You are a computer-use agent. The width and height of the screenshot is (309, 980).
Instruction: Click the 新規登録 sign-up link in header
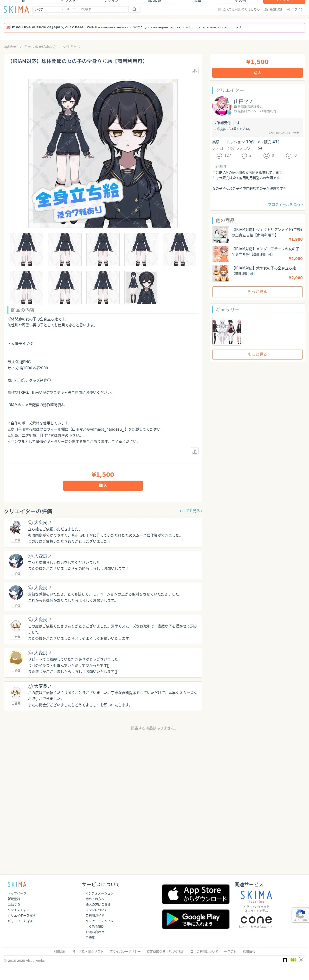click(x=273, y=10)
